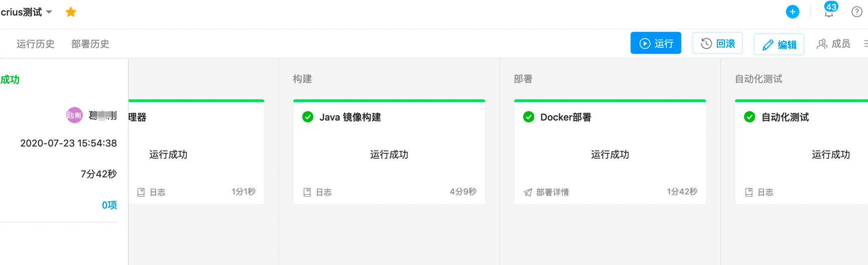868x265 pixels.
Task: Click the 构建 stage header
Action: click(302, 79)
